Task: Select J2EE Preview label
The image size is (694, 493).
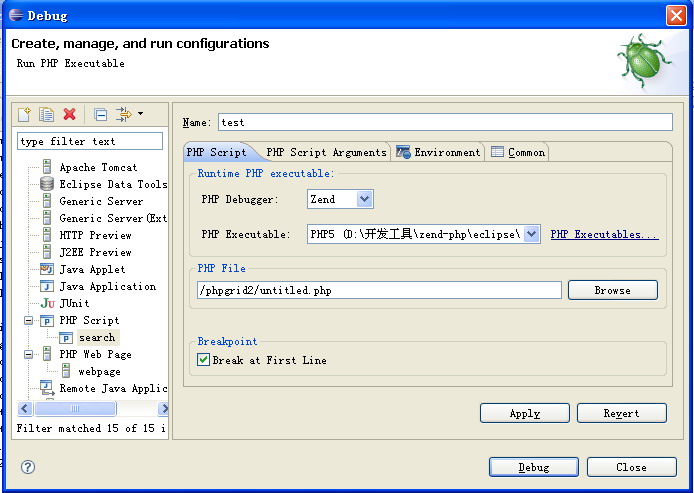Action: (x=96, y=252)
